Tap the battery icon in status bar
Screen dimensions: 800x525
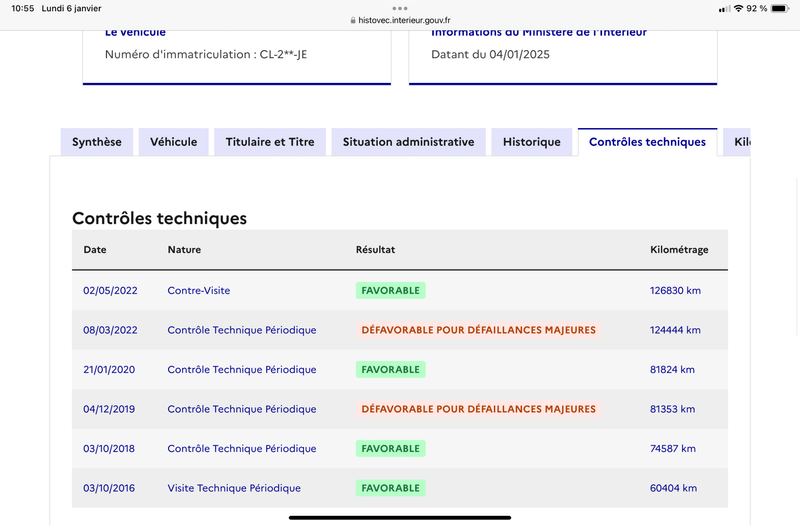click(x=780, y=9)
